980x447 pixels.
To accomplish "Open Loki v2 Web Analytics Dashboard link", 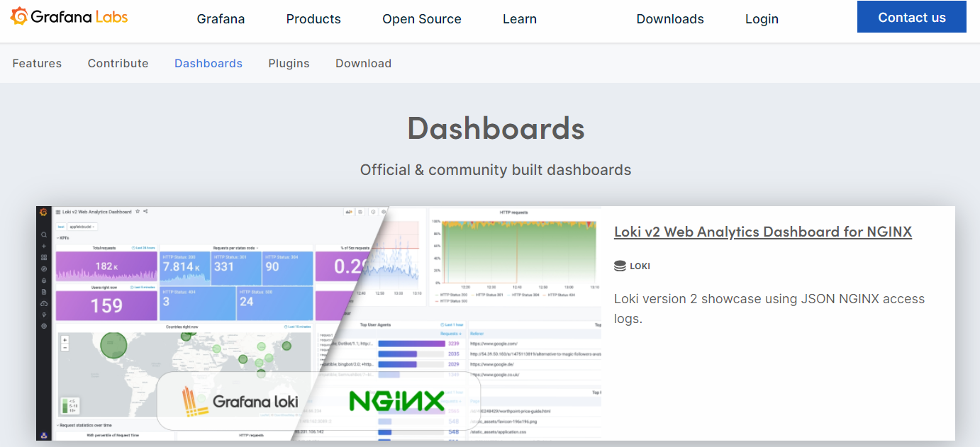I will [x=763, y=232].
